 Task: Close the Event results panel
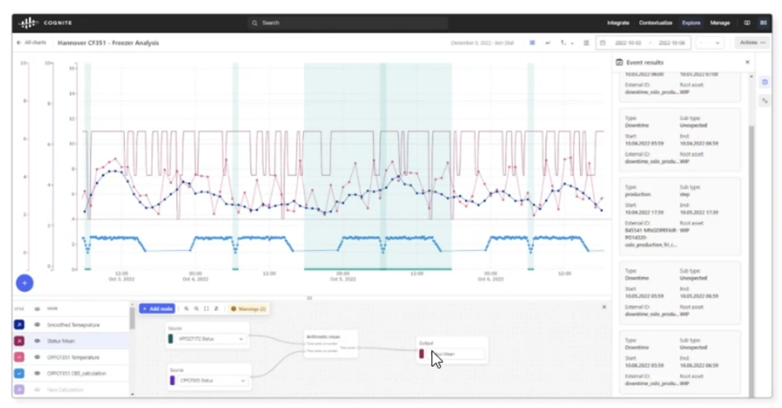pos(747,62)
